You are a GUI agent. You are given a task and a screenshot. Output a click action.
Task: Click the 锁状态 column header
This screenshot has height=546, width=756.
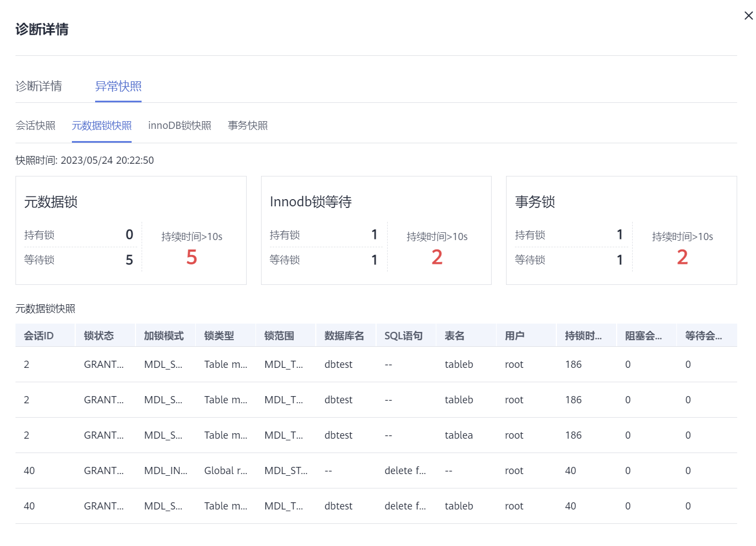coord(99,336)
